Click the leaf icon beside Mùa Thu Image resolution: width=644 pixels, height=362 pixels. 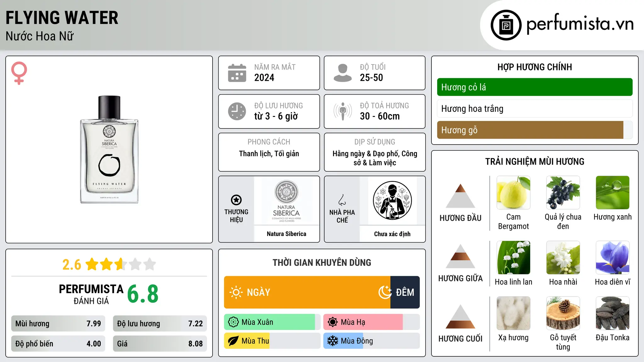[x=233, y=341]
